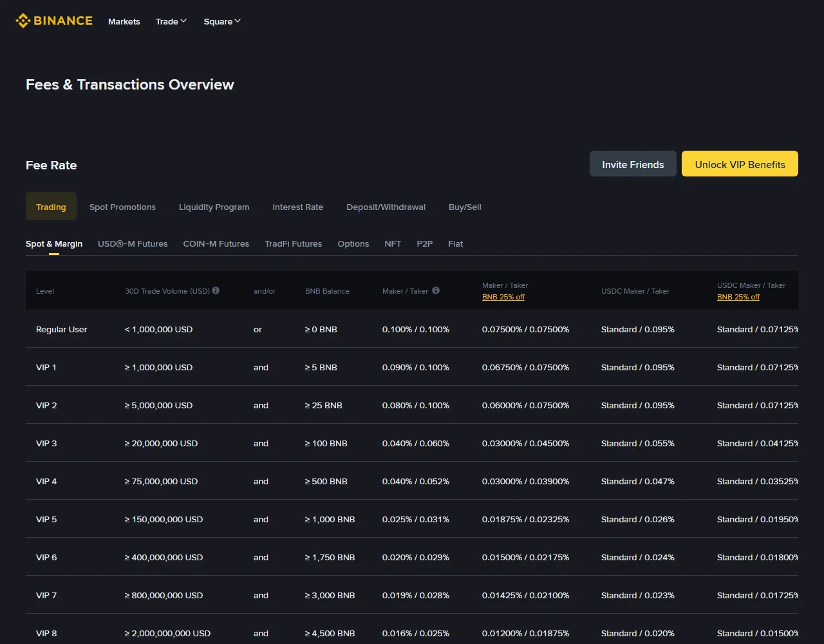Click the ≥ 1,000 BNB balance cell
Viewport: 824px width, 644px height.
point(330,519)
